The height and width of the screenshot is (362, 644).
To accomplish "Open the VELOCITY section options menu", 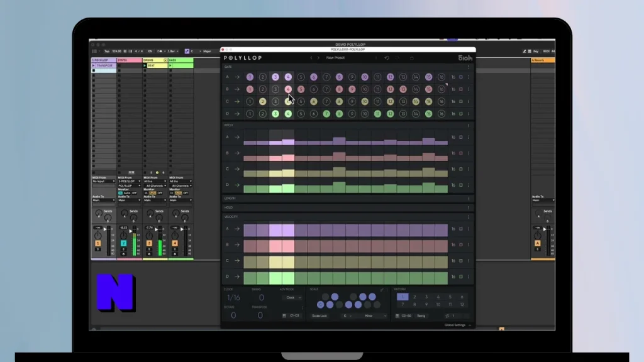I will [469, 217].
